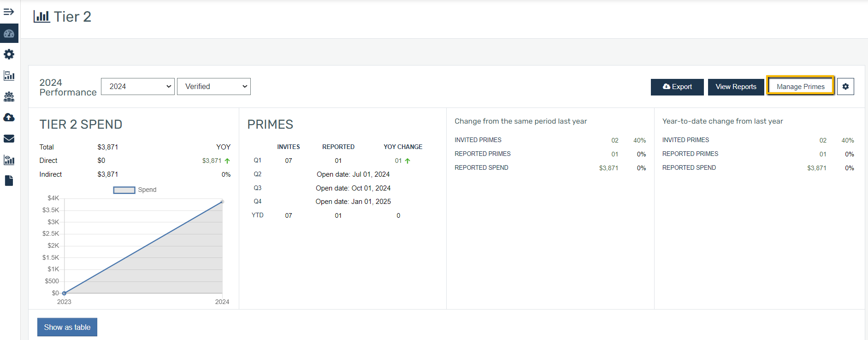Click the INVITES column header
The image size is (868, 340).
(289, 147)
